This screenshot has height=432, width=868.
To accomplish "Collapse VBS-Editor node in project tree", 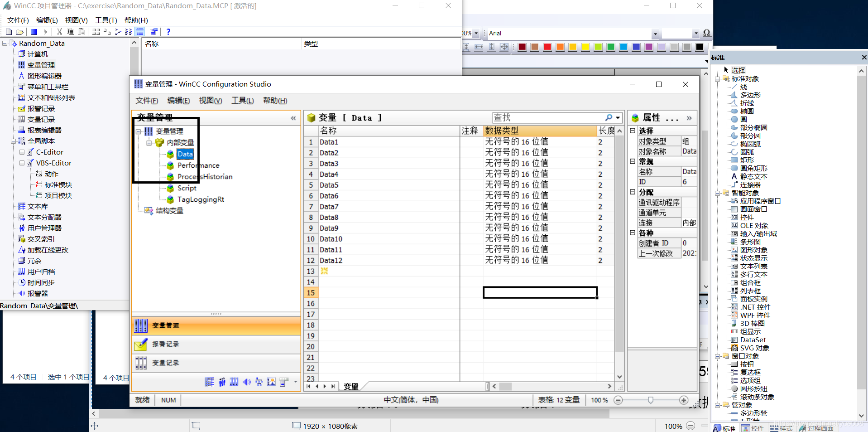I will click(x=22, y=163).
